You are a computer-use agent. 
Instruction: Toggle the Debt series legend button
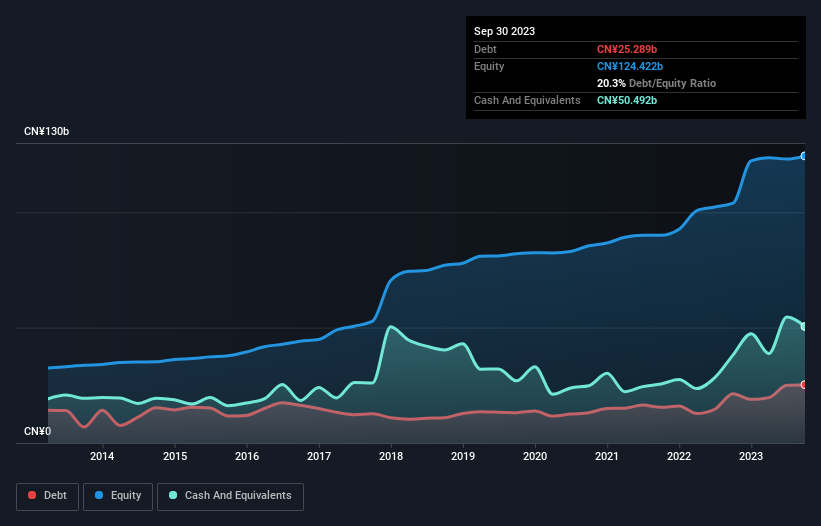click(x=48, y=496)
